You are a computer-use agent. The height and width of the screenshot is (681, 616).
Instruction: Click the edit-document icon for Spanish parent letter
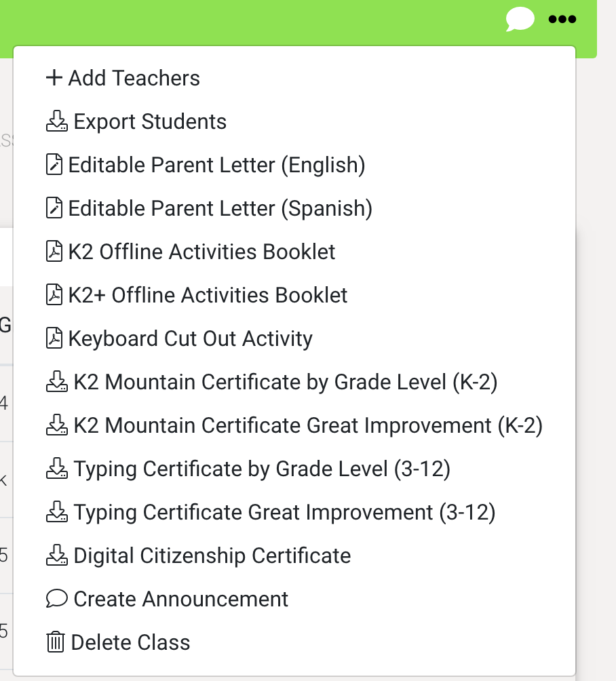pyautogui.click(x=54, y=208)
